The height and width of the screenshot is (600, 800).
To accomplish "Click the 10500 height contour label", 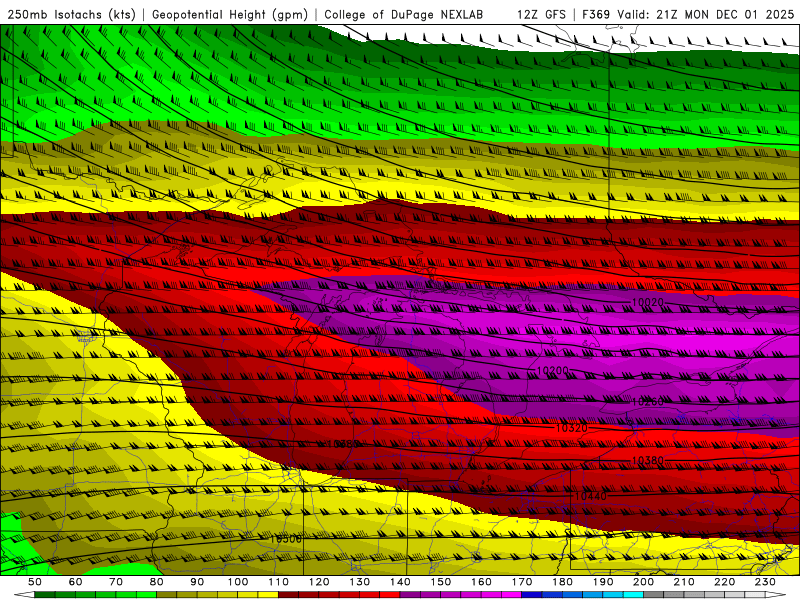I will [x=286, y=539].
